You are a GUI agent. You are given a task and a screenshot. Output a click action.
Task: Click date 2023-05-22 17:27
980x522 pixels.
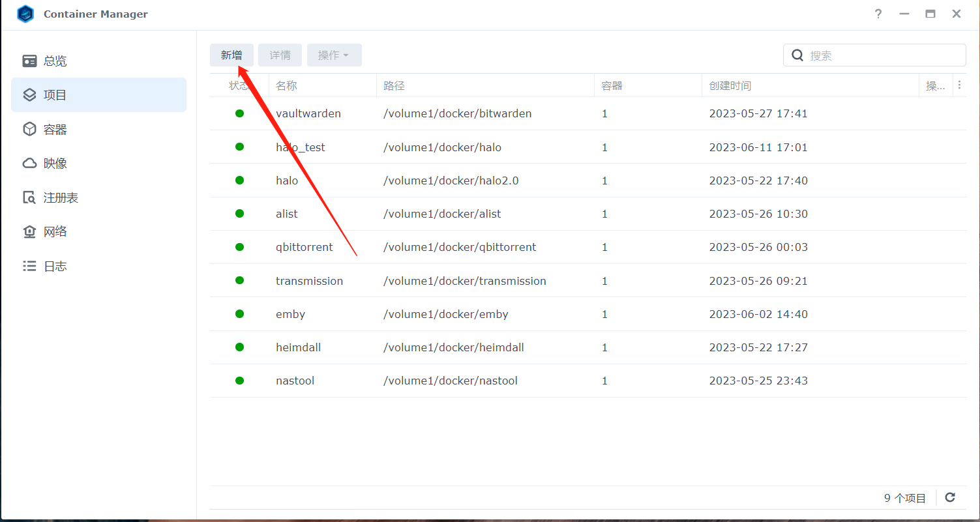point(758,347)
